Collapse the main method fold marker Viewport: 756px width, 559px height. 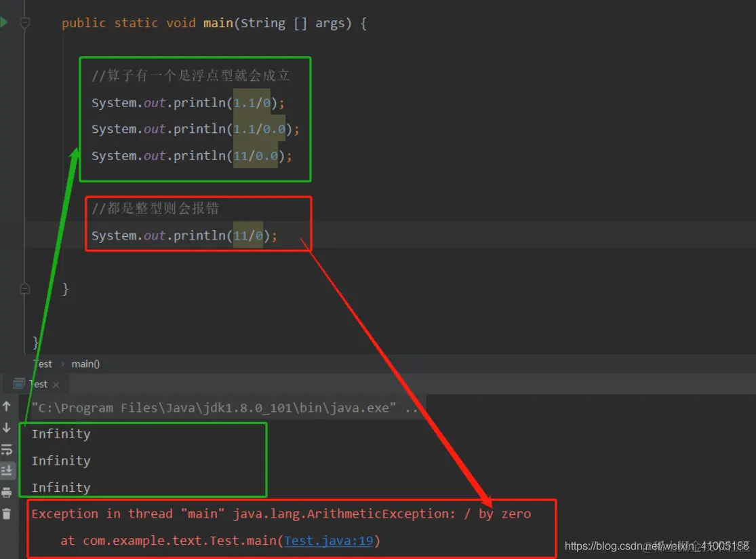pos(25,22)
